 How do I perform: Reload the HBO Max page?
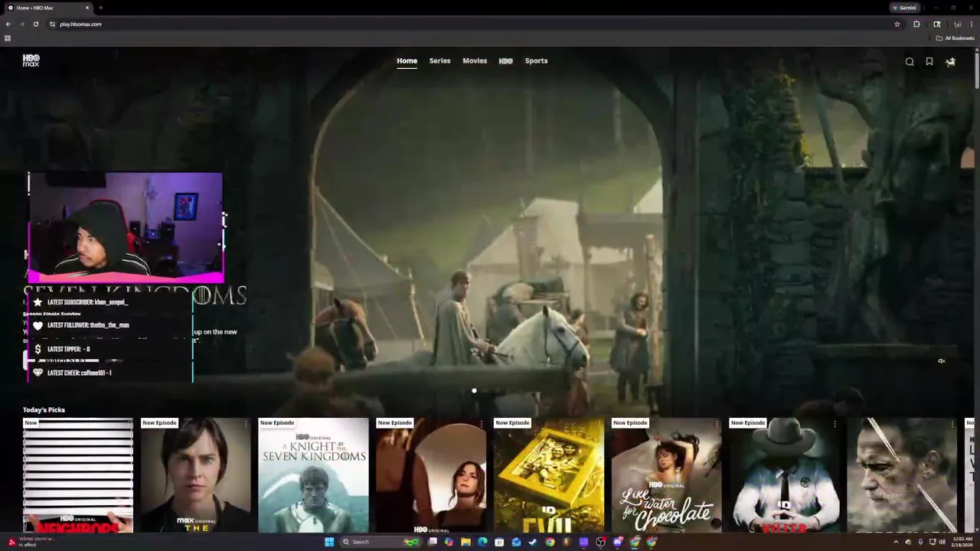click(35, 24)
